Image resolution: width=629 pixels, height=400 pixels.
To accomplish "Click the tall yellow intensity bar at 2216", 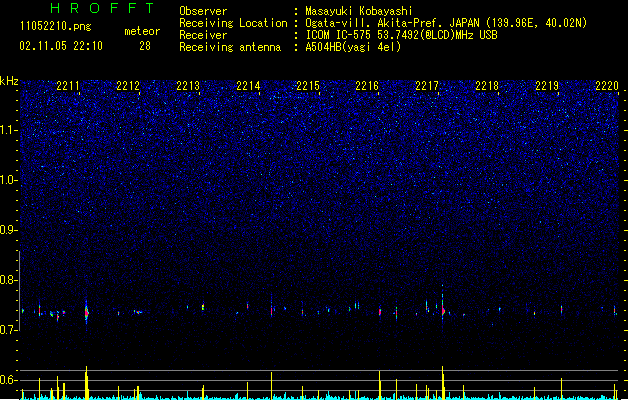I will (x=379, y=385).
